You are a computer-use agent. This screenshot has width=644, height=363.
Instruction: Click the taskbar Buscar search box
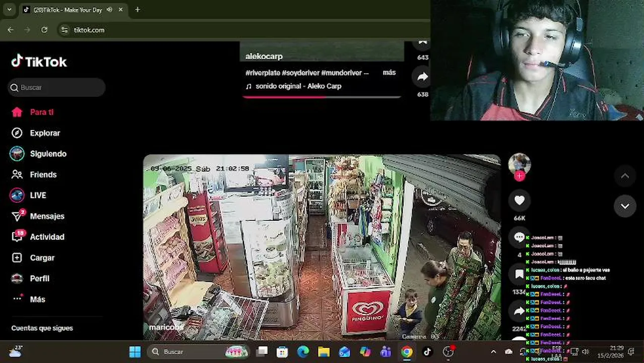tap(199, 352)
